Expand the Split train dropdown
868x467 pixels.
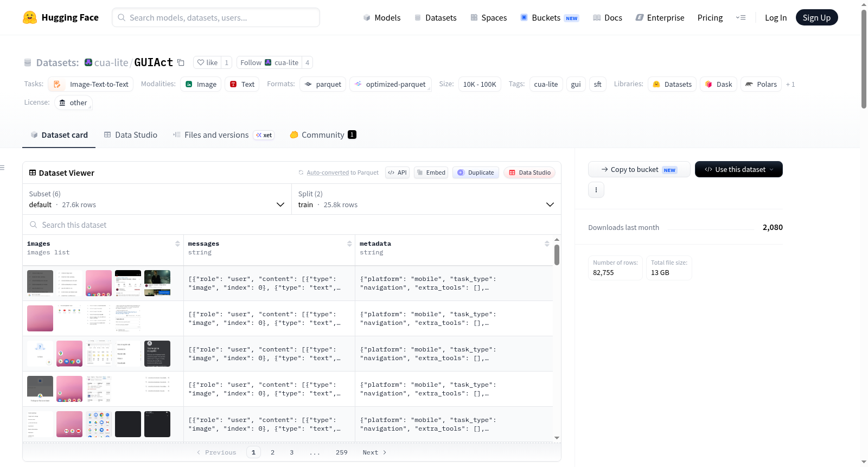pyautogui.click(x=426, y=199)
